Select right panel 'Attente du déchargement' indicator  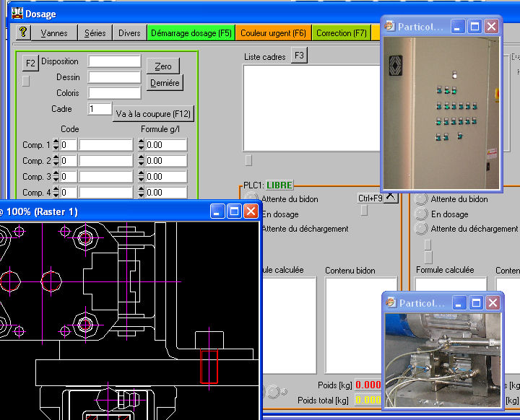pyautogui.click(x=420, y=229)
